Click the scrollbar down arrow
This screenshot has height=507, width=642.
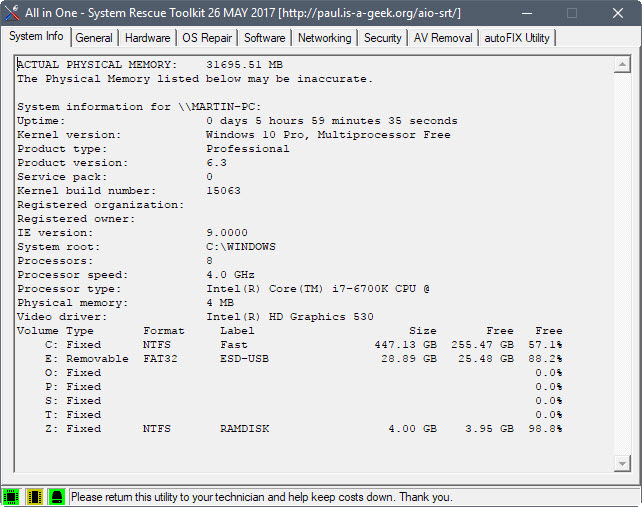(x=622, y=463)
